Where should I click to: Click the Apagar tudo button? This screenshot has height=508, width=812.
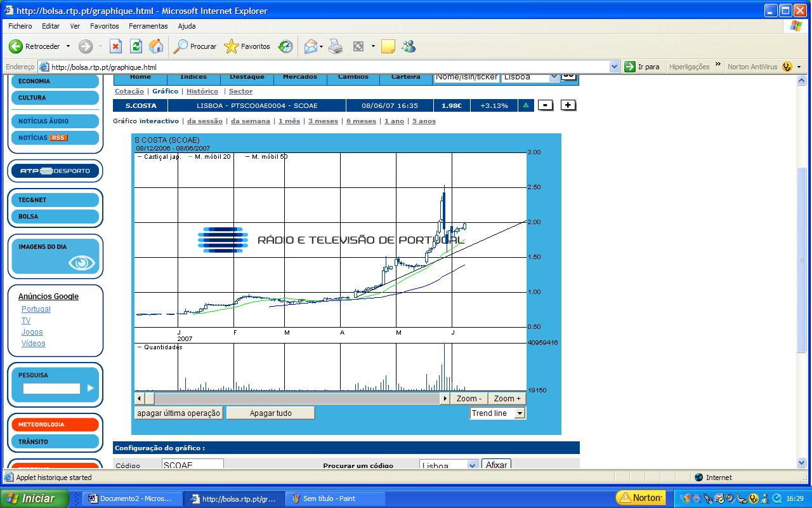point(271,413)
